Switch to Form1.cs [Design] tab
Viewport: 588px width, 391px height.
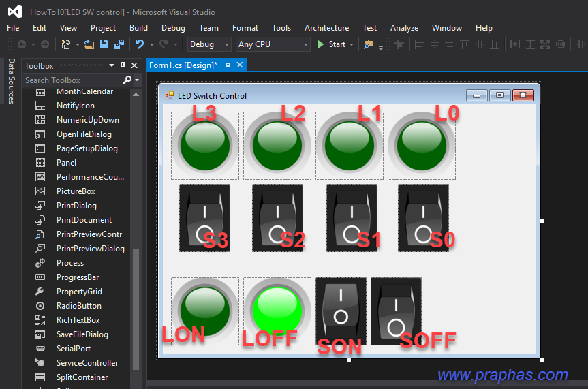point(183,65)
